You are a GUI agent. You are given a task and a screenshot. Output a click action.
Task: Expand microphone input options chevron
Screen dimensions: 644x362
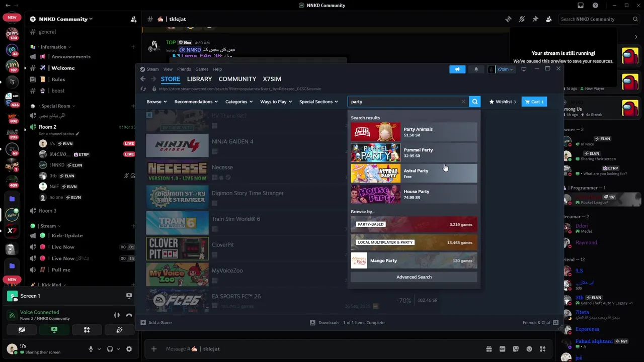pyautogui.click(x=99, y=349)
